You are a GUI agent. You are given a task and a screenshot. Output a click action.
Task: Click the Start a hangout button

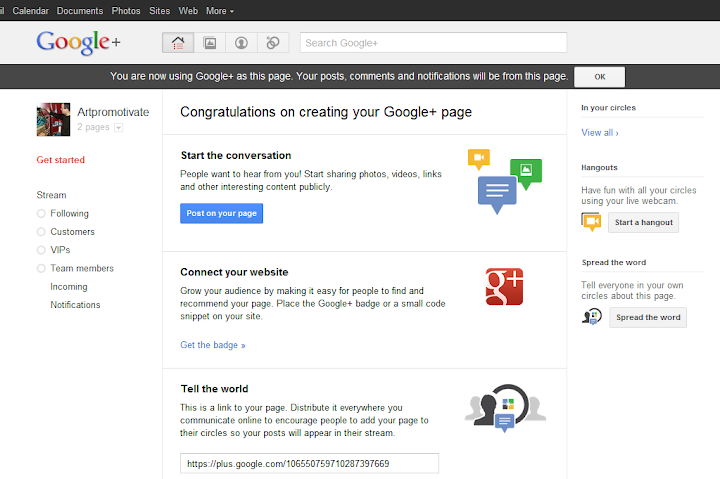click(643, 222)
